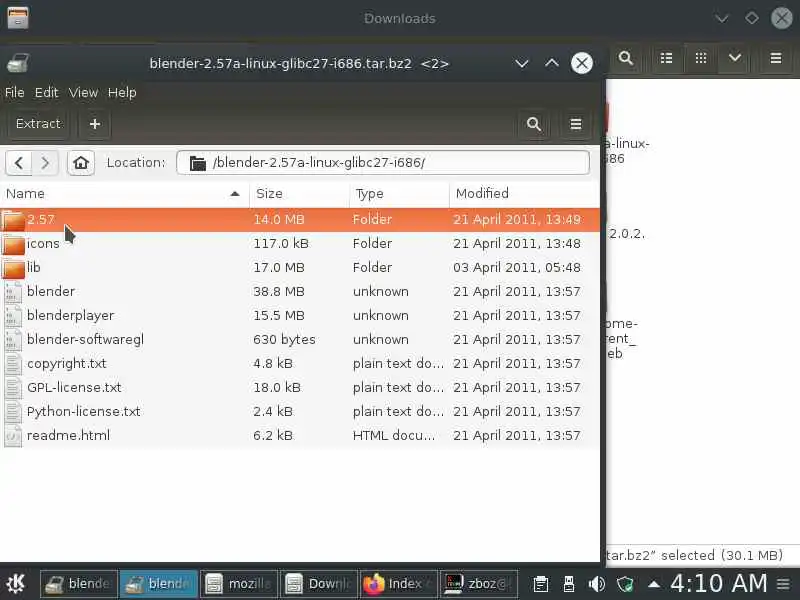800x600 pixels.
Task: Open the removable devices tray icon
Action: click(x=569, y=584)
